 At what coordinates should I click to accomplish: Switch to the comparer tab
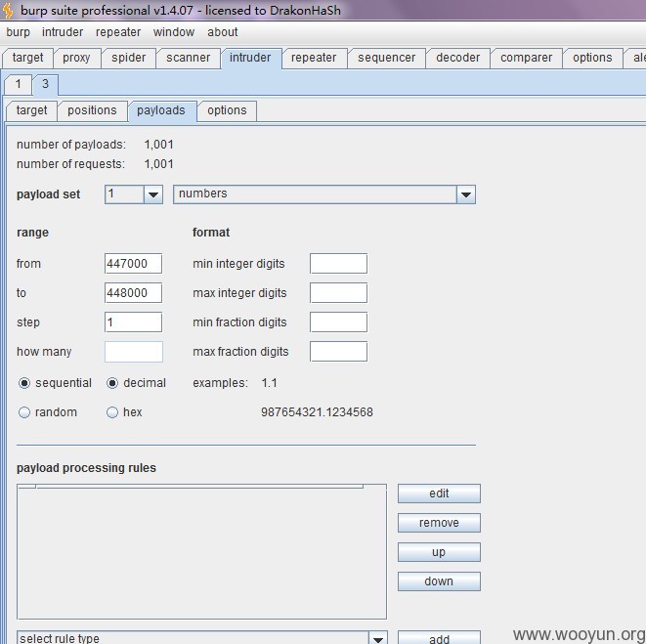coord(526,58)
